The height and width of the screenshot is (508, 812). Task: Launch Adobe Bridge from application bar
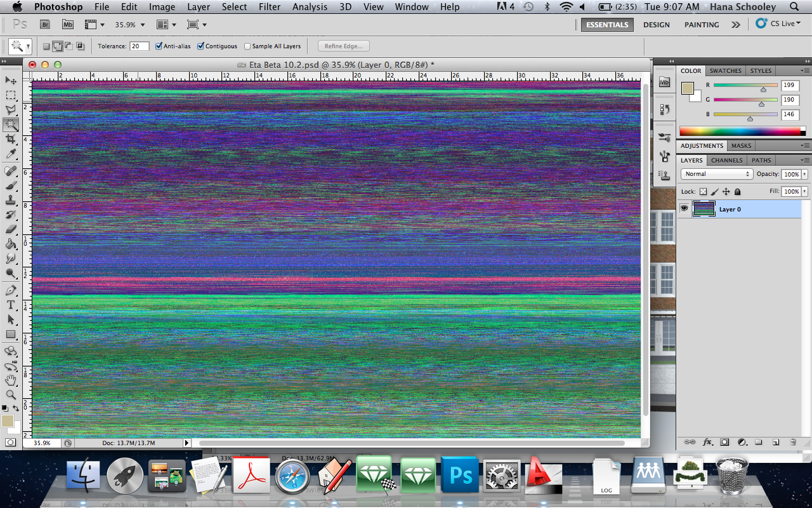pyautogui.click(x=45, y=25)
